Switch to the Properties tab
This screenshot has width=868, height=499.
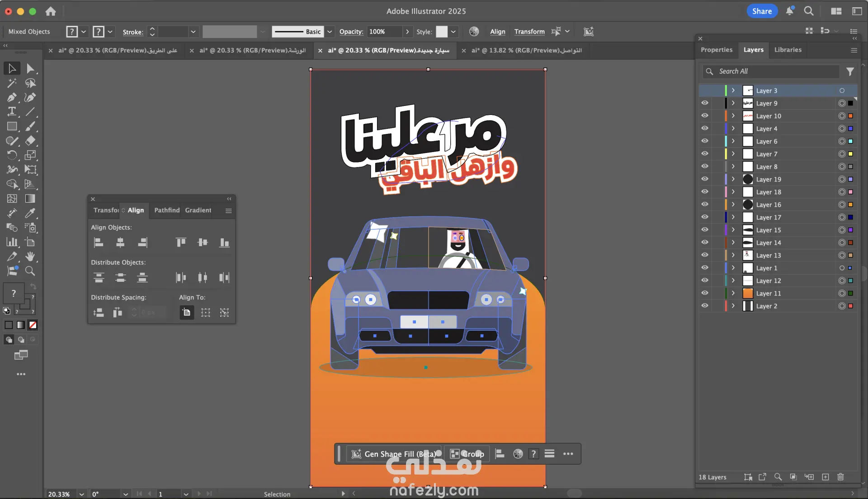(716, 50)
